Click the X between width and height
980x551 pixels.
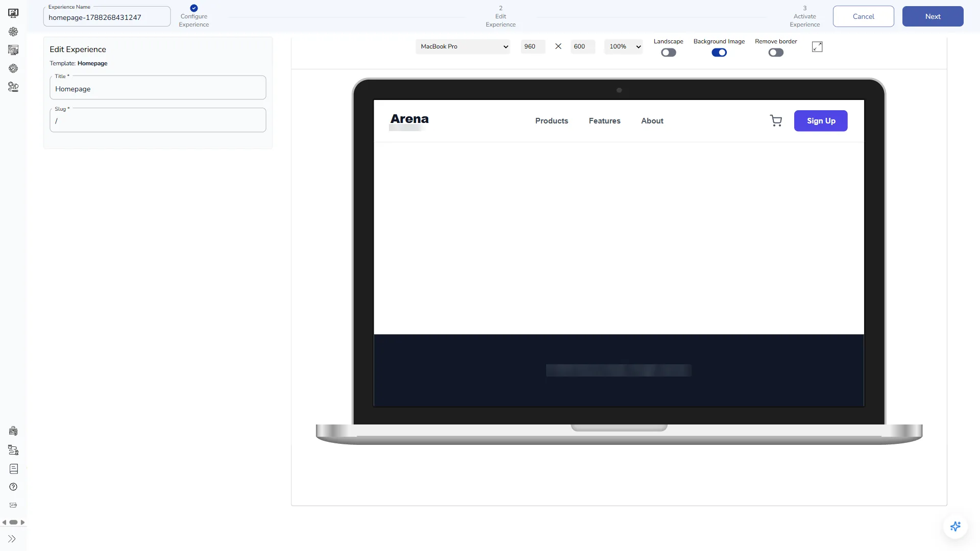pyautogui.click(x=558, y=46)
